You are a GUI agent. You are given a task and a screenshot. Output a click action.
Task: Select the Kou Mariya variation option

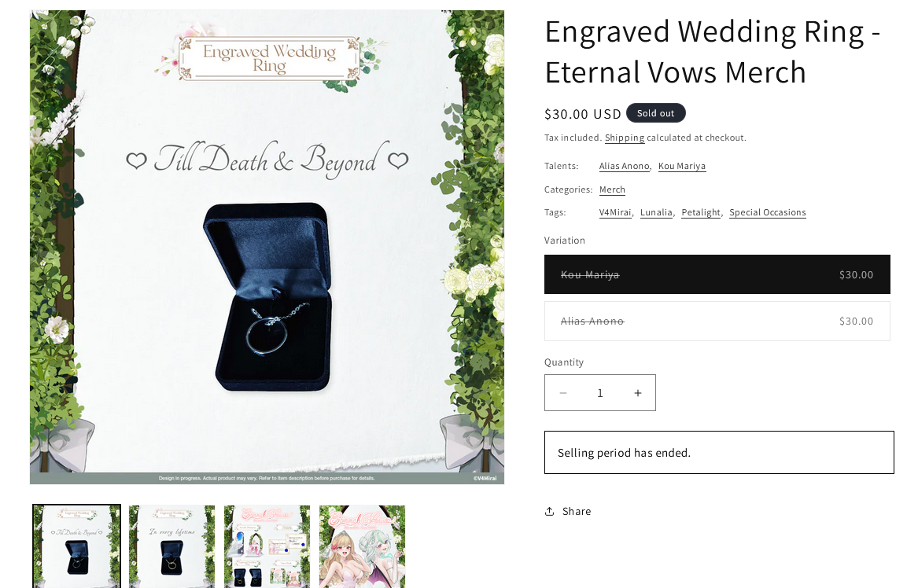coord(717,274)
